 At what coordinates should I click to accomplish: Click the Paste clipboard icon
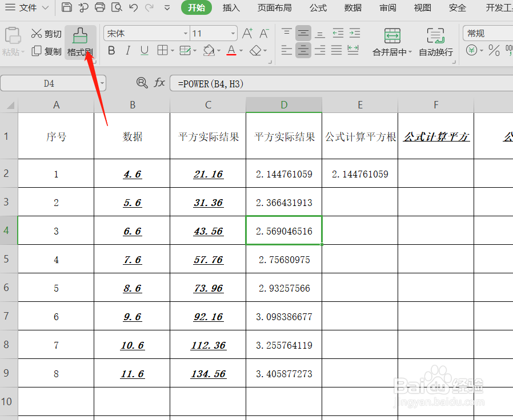pos(13,35)
